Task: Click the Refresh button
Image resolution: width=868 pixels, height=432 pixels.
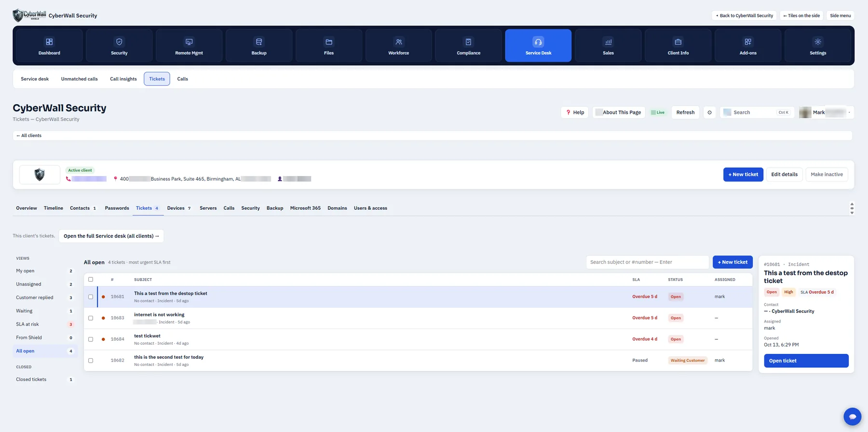Action: click(x=685, y=112)
